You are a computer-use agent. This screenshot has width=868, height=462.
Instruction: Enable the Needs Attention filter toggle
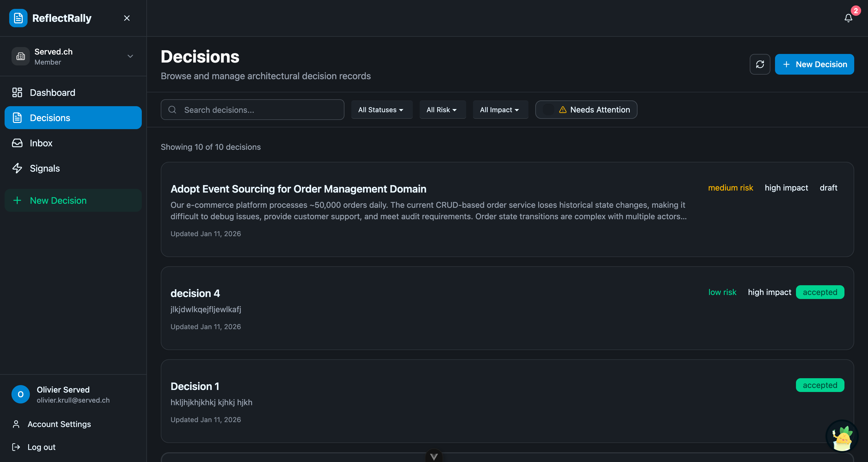(x=548, y=110)
